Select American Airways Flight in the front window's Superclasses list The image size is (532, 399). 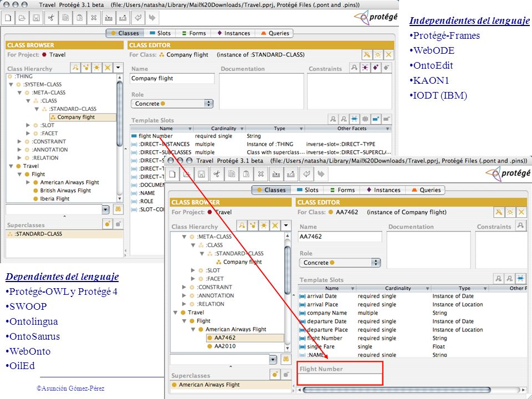tap(231, 385)
